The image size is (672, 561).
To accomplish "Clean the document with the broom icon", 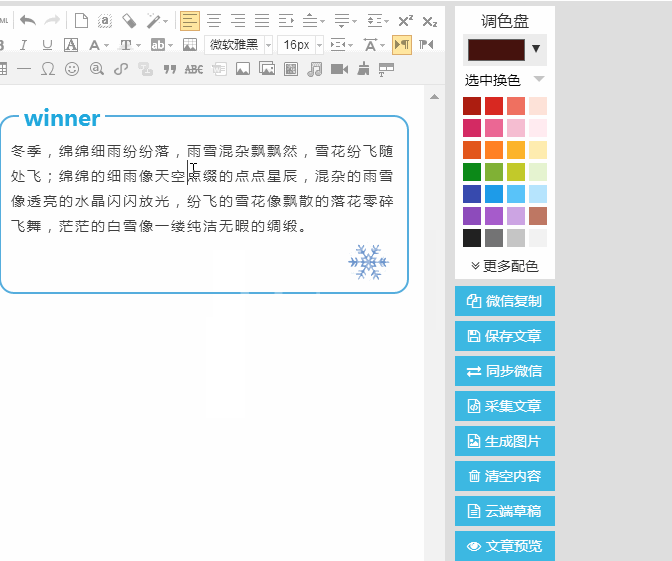I will tap(363, 69).
